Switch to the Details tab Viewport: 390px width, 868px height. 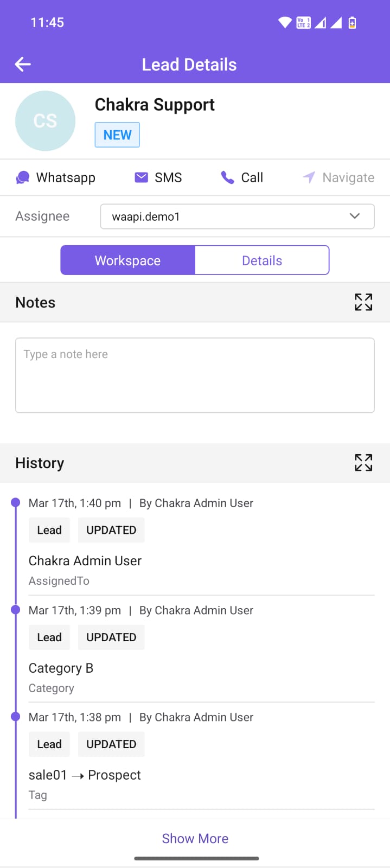pyautogui.click(x=262, y=260)
